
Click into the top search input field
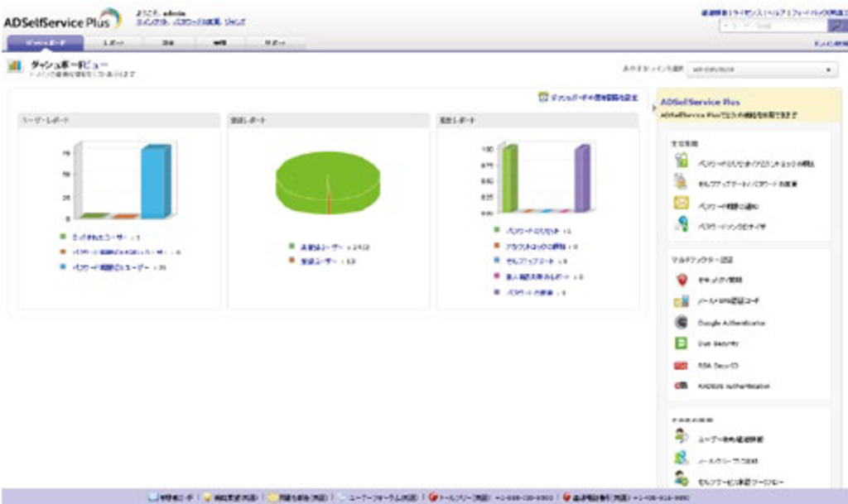click(770, 26)
